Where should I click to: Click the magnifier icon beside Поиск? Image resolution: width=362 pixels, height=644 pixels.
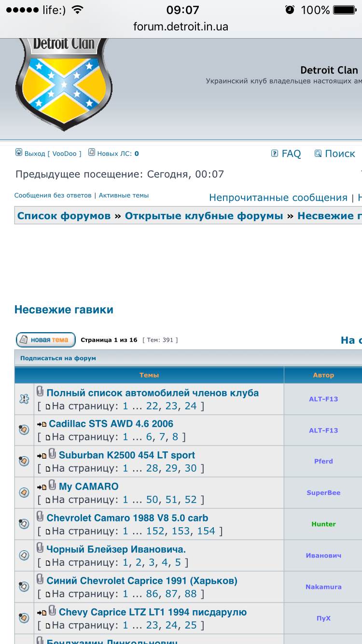click(x=318, y=154)
